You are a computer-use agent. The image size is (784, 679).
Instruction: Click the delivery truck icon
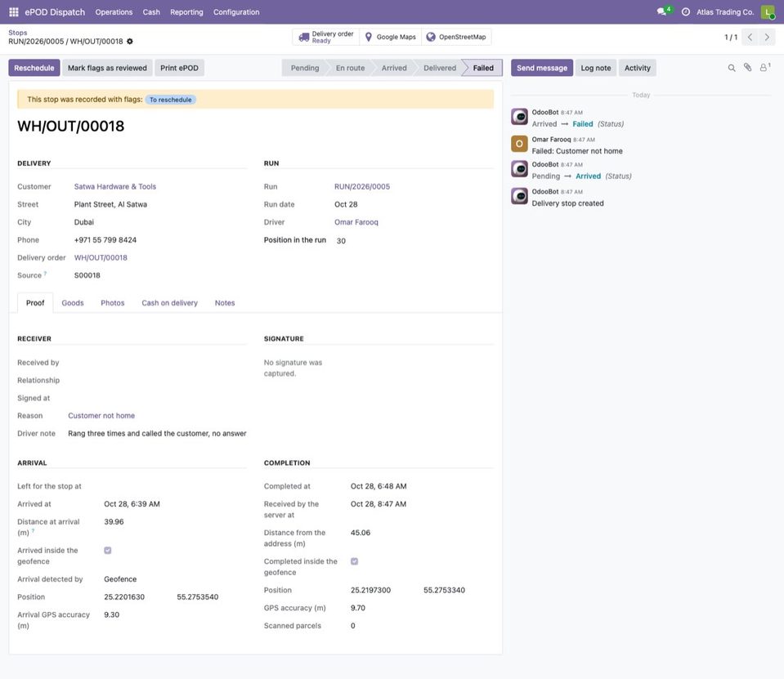[303, 37]
